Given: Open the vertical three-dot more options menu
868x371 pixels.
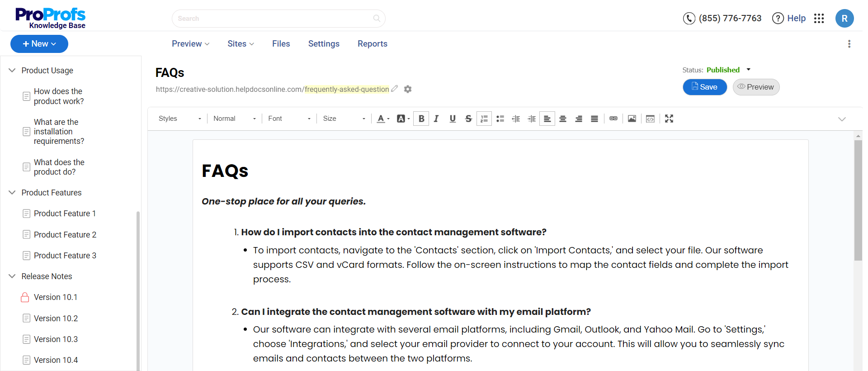Looking at the screenshot, I should pyautogui.click(x=849, y=44).
